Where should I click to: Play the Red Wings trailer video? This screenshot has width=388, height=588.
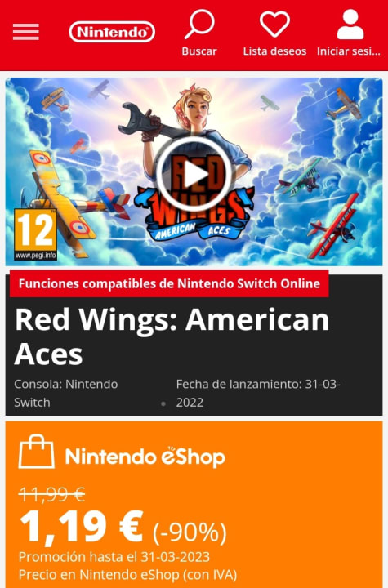click(194, 174)
